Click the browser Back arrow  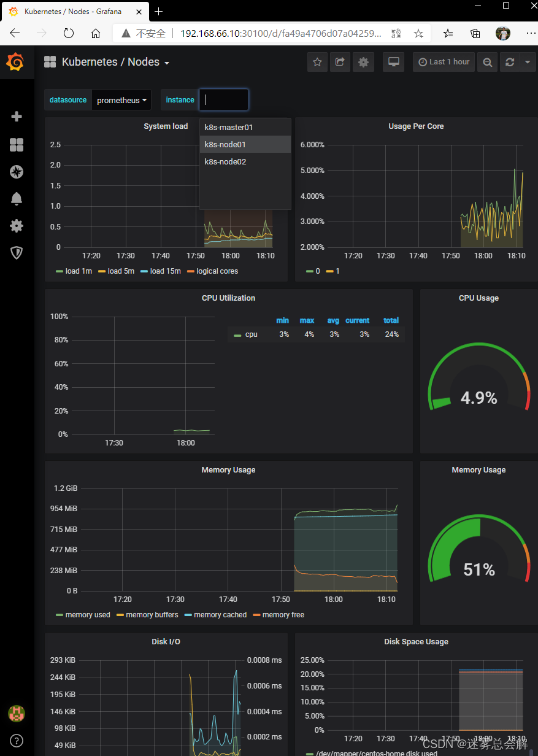click(15, 34)
